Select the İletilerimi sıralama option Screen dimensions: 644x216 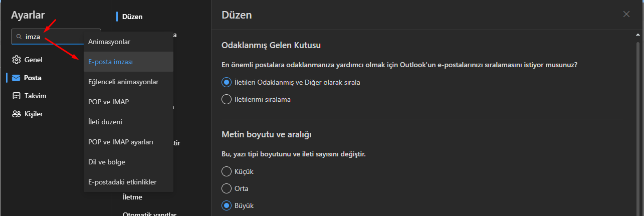pyautogui.click(x=227, y=99)
